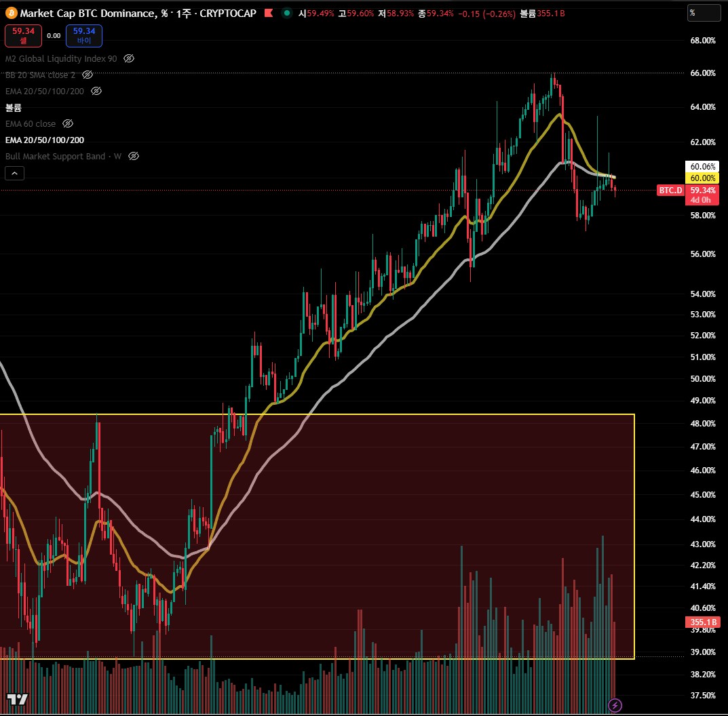The height and width of the screenshot is (716, 728).
Task: Collapse the indicator legend with chevron button
Action: pyautogui.click(x=14, y=173)
